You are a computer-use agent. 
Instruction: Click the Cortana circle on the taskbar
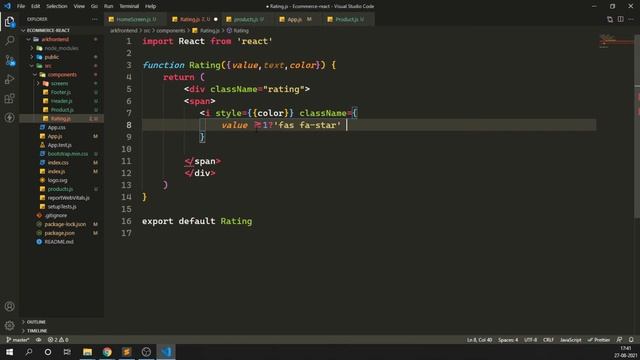[48, 352]
